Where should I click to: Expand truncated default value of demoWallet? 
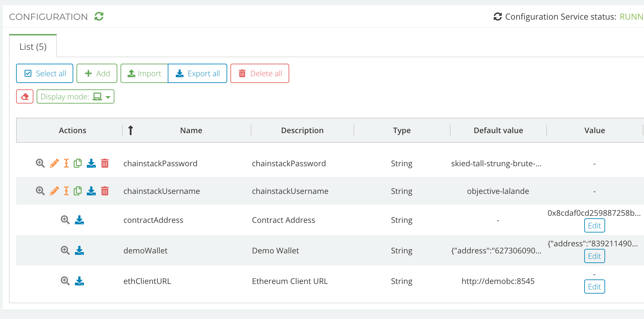click(496, 251)
